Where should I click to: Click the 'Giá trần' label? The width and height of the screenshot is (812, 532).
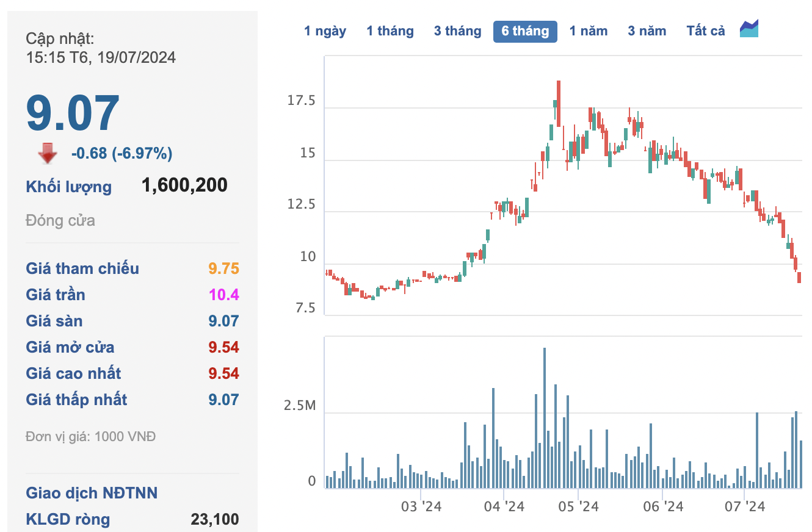coord(56,295)
